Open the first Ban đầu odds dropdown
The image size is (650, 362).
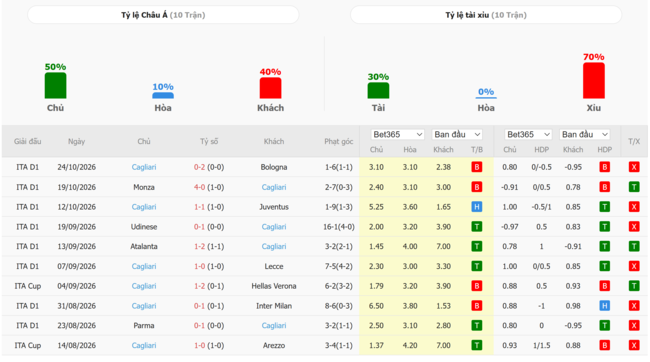[457, 134]
